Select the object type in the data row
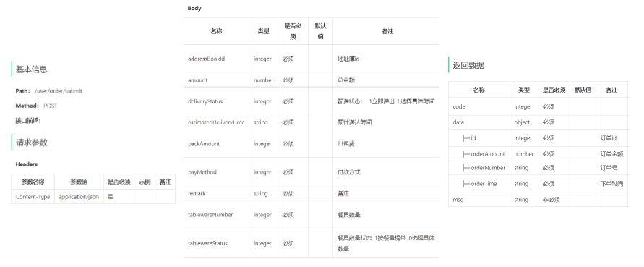This screenshot has height=267, width=644. pos(522,122)
